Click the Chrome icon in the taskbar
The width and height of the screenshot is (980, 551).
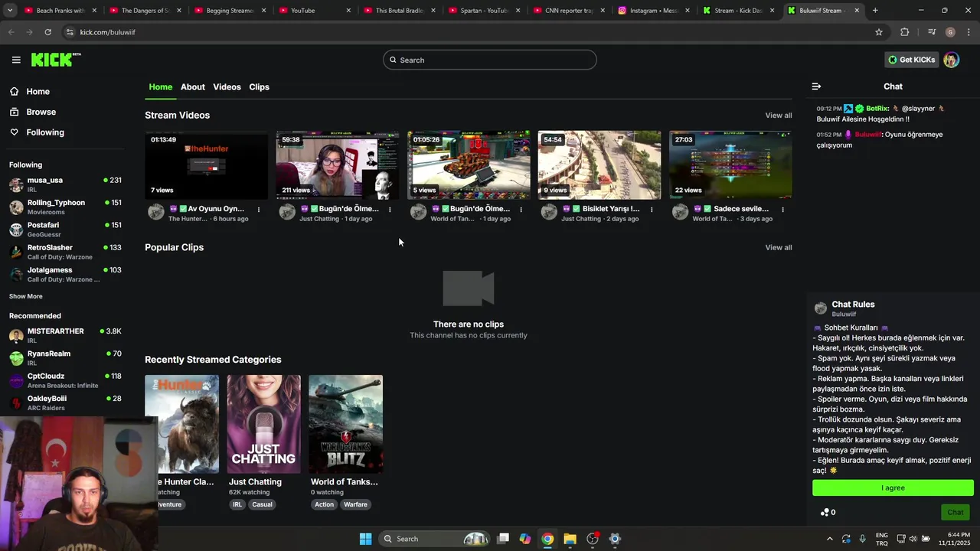coord(547,539)
